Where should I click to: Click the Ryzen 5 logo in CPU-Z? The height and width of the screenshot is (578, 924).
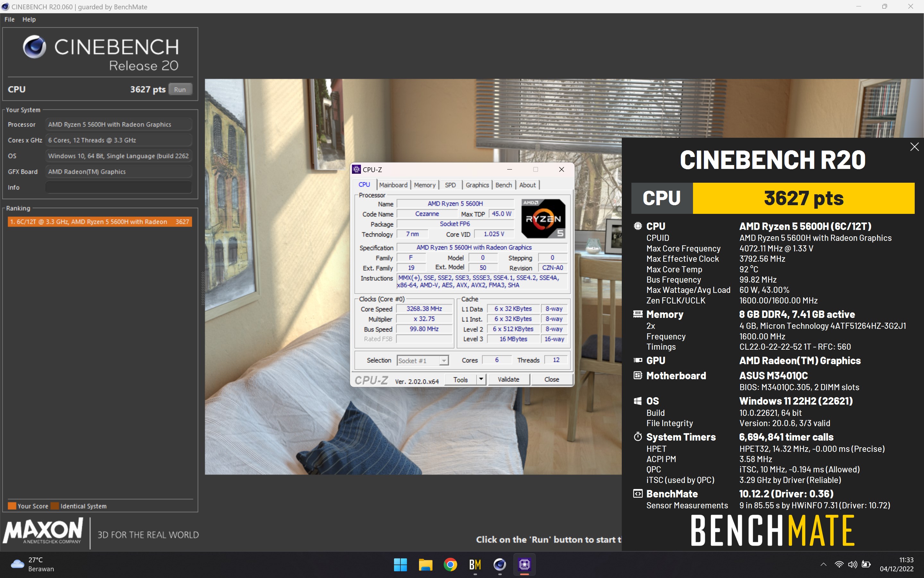coord(543,219)
